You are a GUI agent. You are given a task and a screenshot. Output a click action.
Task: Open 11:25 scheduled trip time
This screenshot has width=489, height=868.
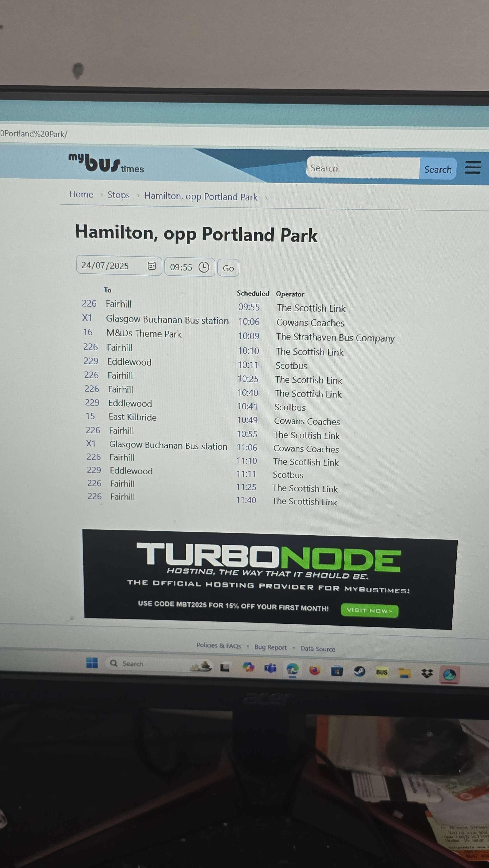coord(246,487)
